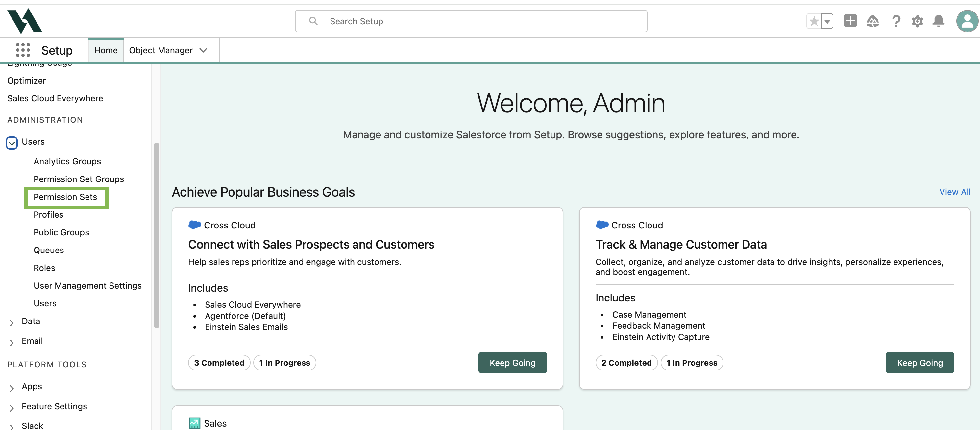Click the magnifier icon in Search Setup

pos(313,21)
